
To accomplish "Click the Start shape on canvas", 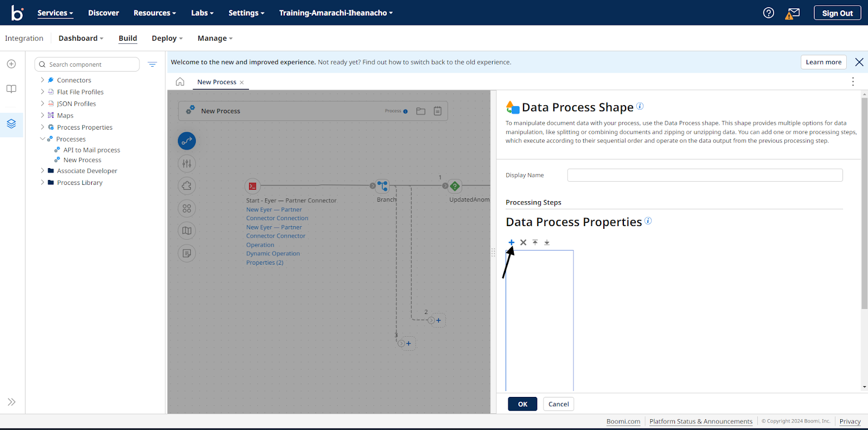I will [252, 186].
